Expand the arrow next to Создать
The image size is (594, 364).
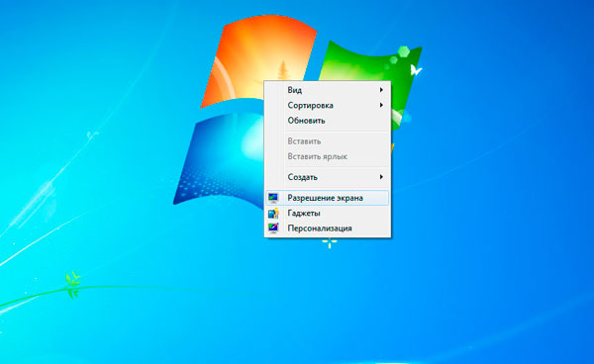381,177
